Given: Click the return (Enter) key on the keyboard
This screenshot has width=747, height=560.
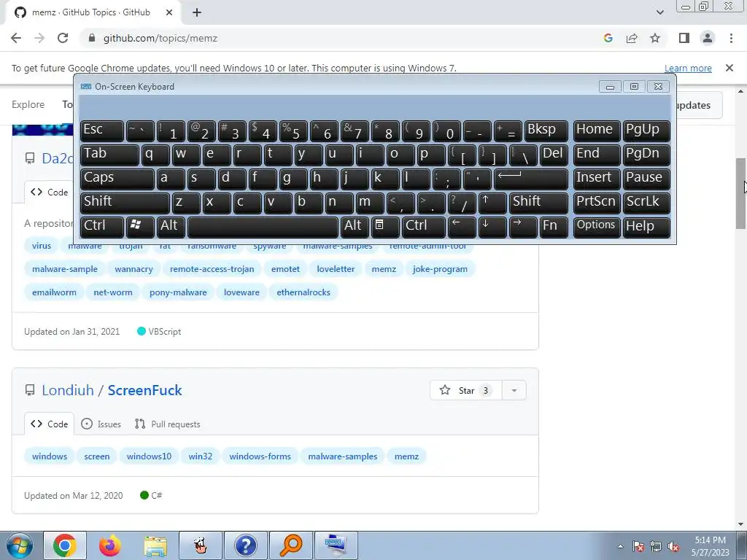Looking at the screenshot, I should [x=531, y=179].
